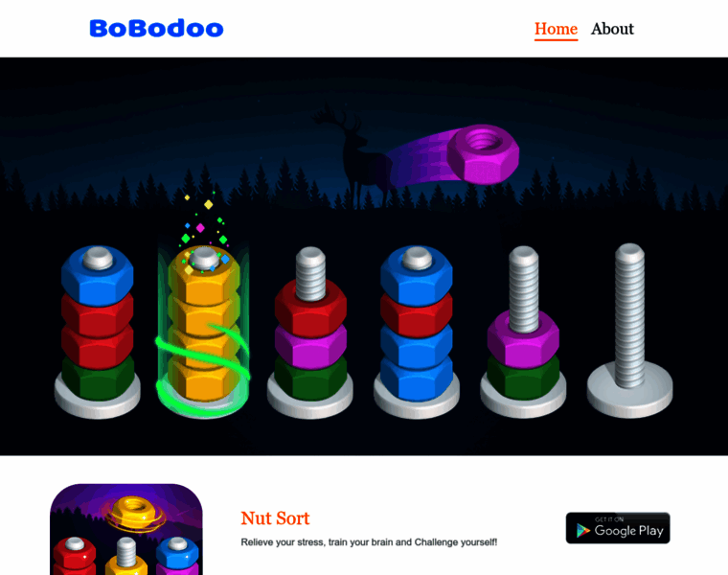Click the Relieve your stress tagline text
The width and height of the screenshot is (728, 575).
pyautogui.click(x=369, y=542)
